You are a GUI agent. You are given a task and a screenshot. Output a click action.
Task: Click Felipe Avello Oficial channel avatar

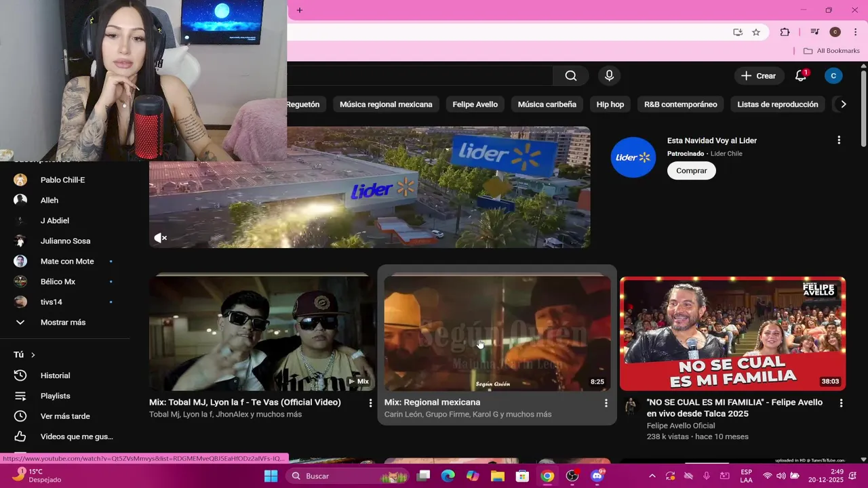[x=631, y=406]
